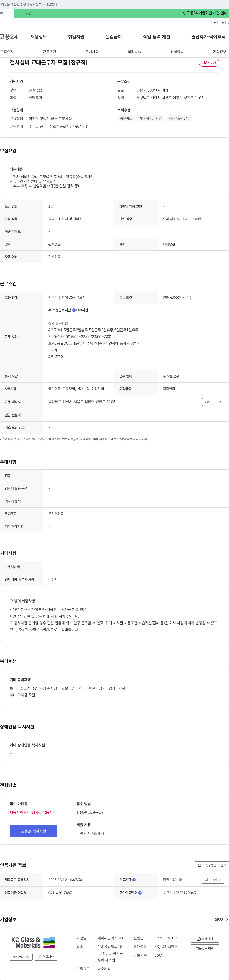229x980 pixels.
Task: Click the shift schedule 7:00~15:00/15:00~23:00/23:00~7:00
Action: pyautogui.click(x=80, y=337)
